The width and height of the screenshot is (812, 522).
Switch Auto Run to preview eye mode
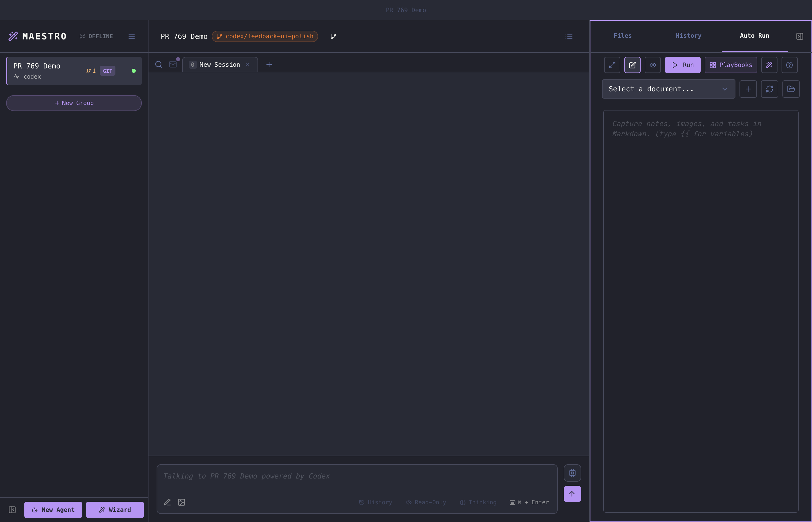pos(652,65)
